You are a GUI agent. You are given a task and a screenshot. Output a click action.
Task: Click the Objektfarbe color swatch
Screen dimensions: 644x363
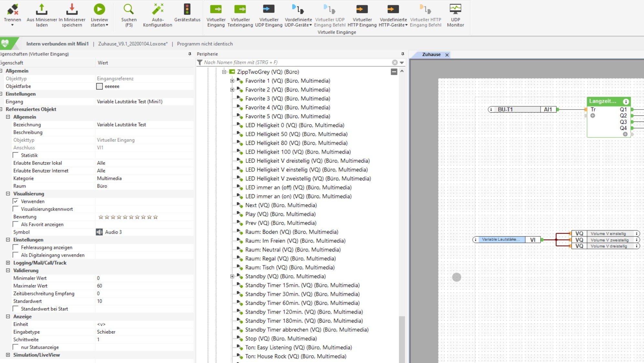[x=100, y=86]
